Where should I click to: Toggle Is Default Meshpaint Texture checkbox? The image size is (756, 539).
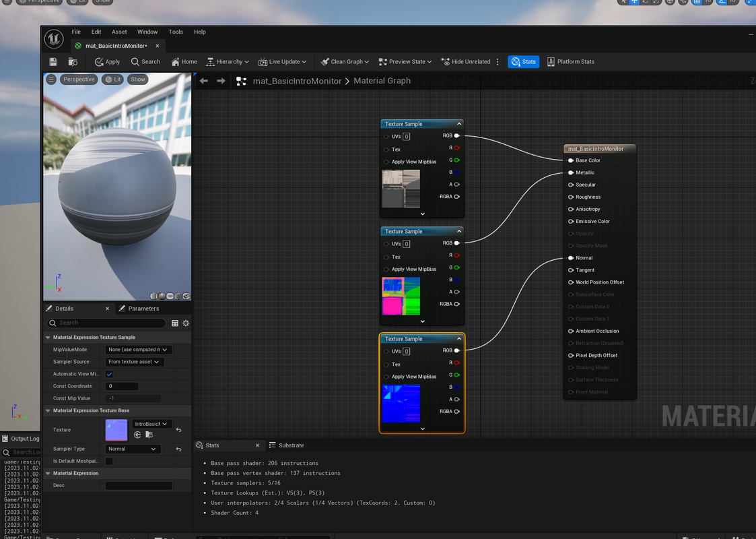[110, 462]
